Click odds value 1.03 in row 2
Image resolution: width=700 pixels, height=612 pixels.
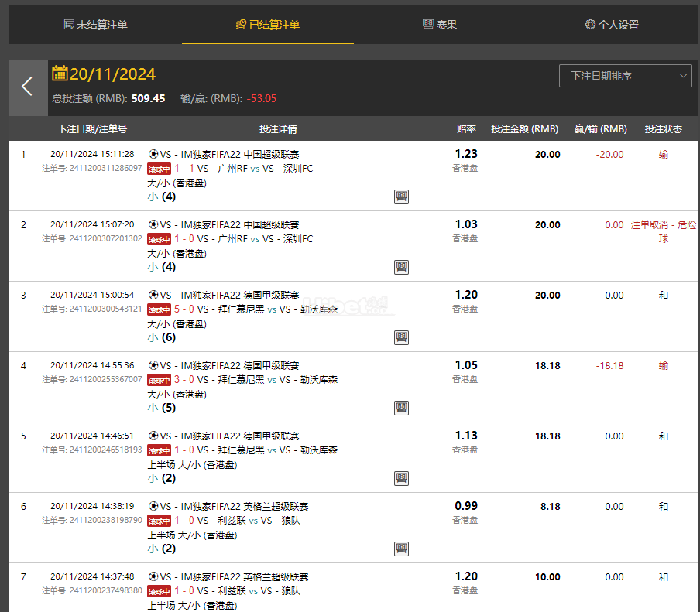pyautogui.click(x=466, y=224)
